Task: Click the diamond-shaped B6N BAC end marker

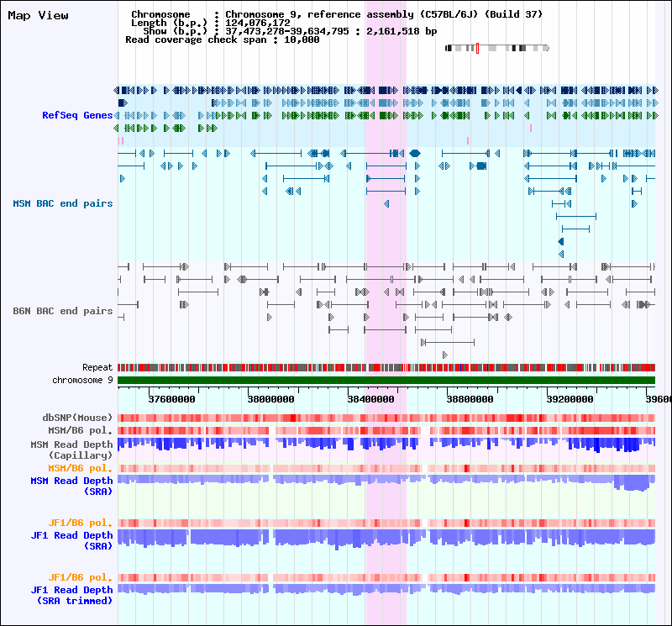Action: (x=508, y=318)
